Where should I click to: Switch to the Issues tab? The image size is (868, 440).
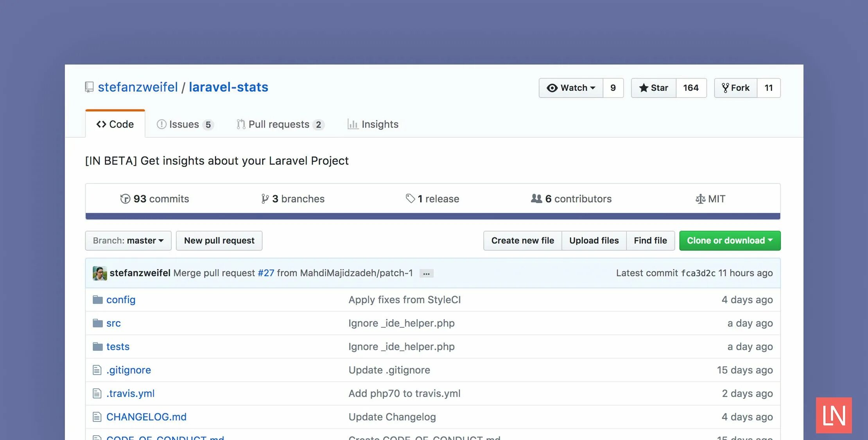click(185, 124)
